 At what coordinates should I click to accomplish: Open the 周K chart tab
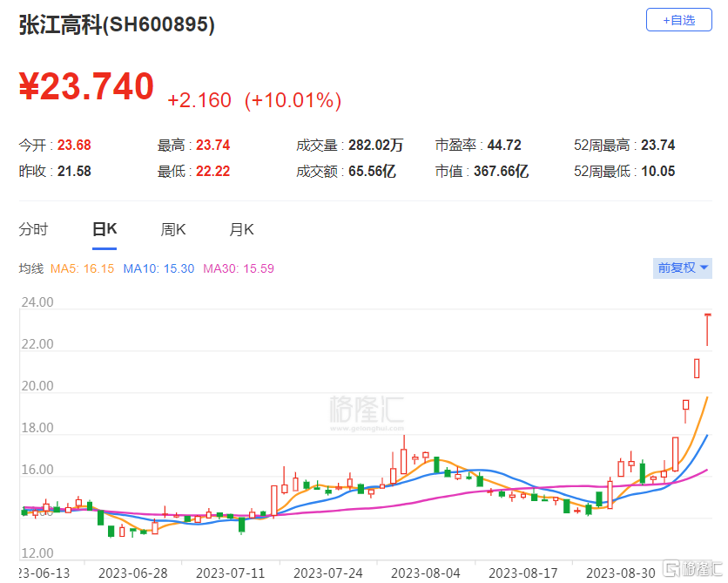point(173,229)
